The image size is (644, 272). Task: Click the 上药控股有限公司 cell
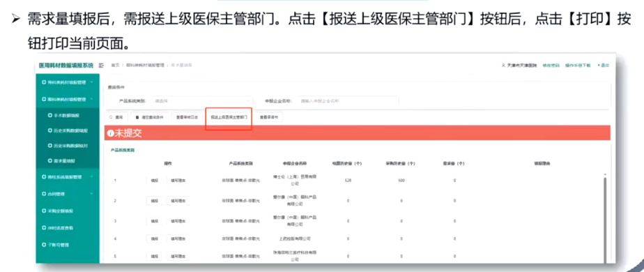click(295, 239)
